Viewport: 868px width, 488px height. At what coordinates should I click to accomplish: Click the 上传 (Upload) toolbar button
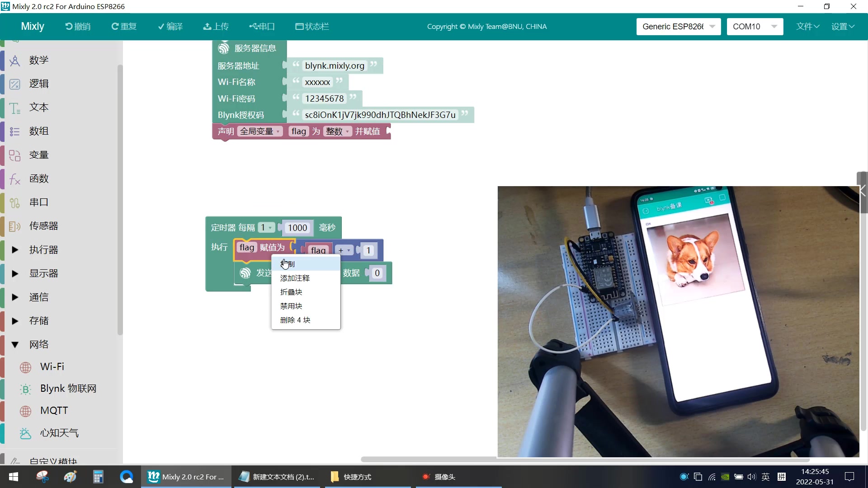(216, 27)
